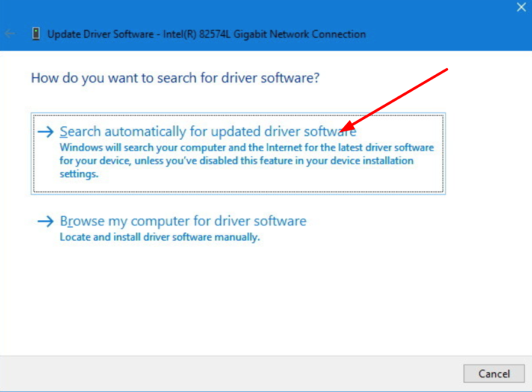Close the Update Driver Software window
Screen dimensions: 532x392
[521, 7]
